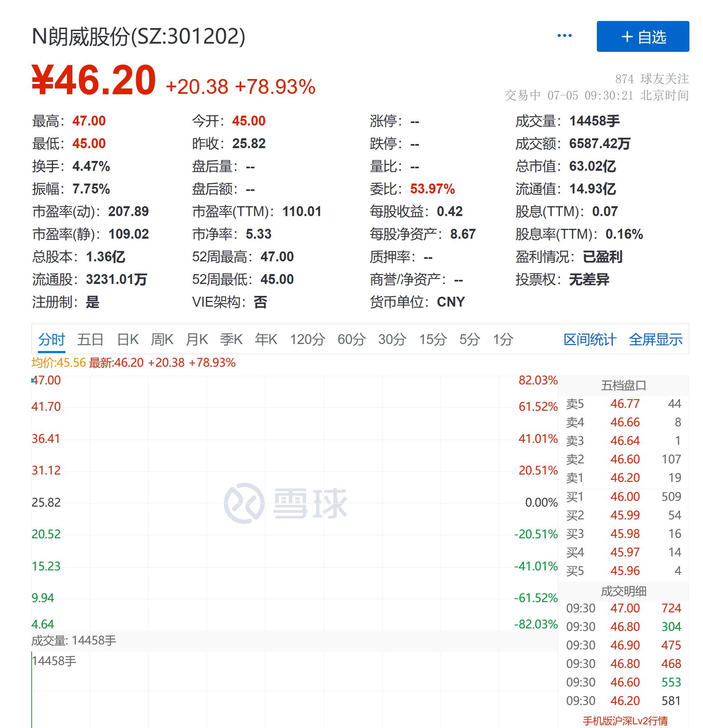
Task: Select the 1分 chart interval
Action: pos(503,340)
